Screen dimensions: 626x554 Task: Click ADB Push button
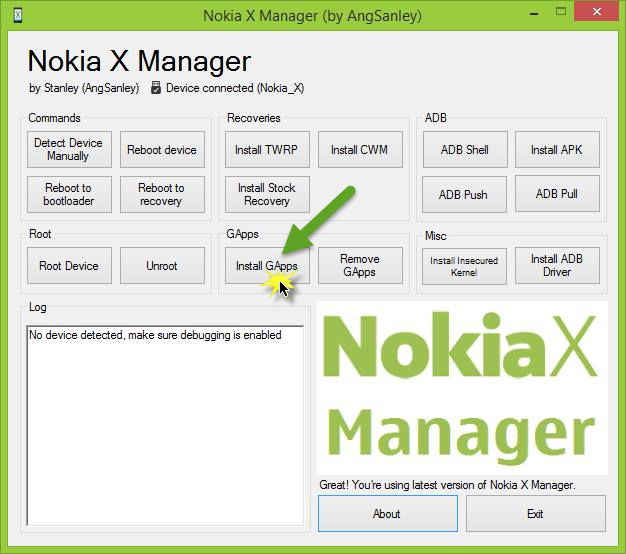464,194
